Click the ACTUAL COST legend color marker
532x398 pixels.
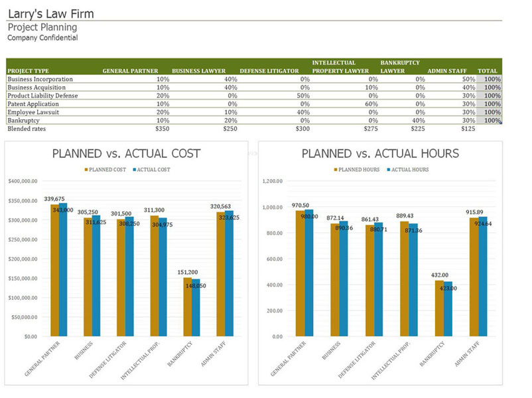[x=133, y=170]
